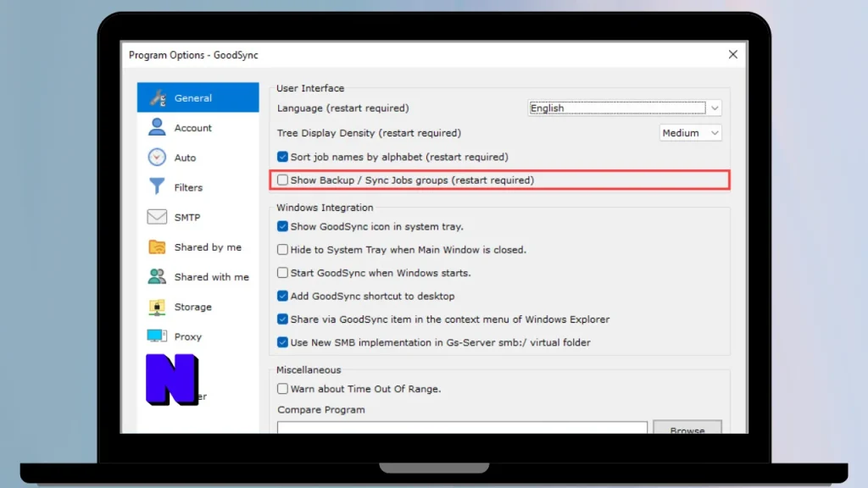Switch to the Storage section
This screenshot has width=868, height=488.
pyautogui.click(x=198, y=307)
